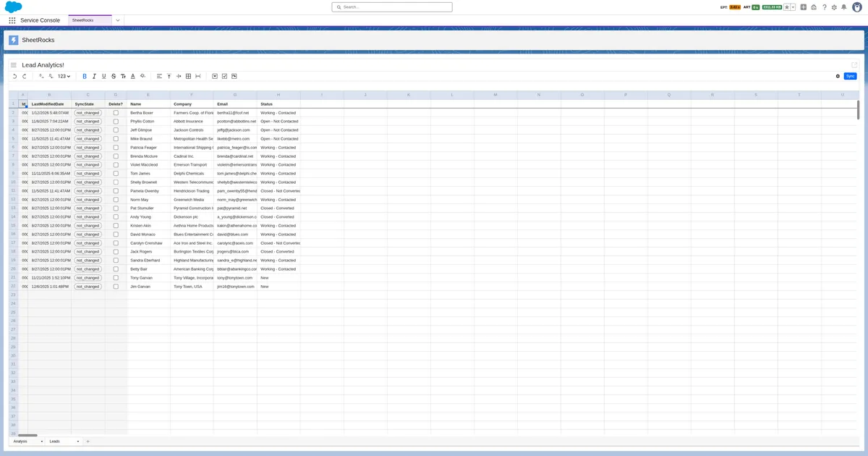Image resolution: width=868 pixels, height=456 pixels.
Task: Open Leads sheet tab dropdown arrow
Action: (78, 441)
